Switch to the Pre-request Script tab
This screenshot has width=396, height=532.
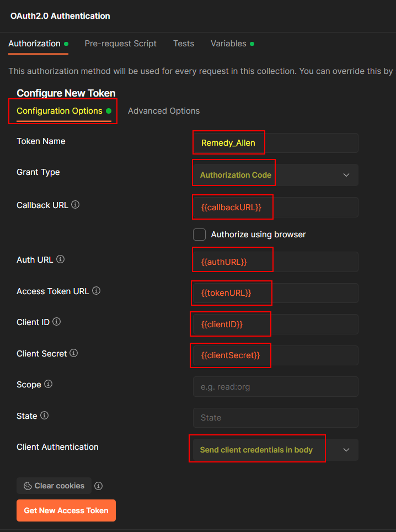[120, 43]
